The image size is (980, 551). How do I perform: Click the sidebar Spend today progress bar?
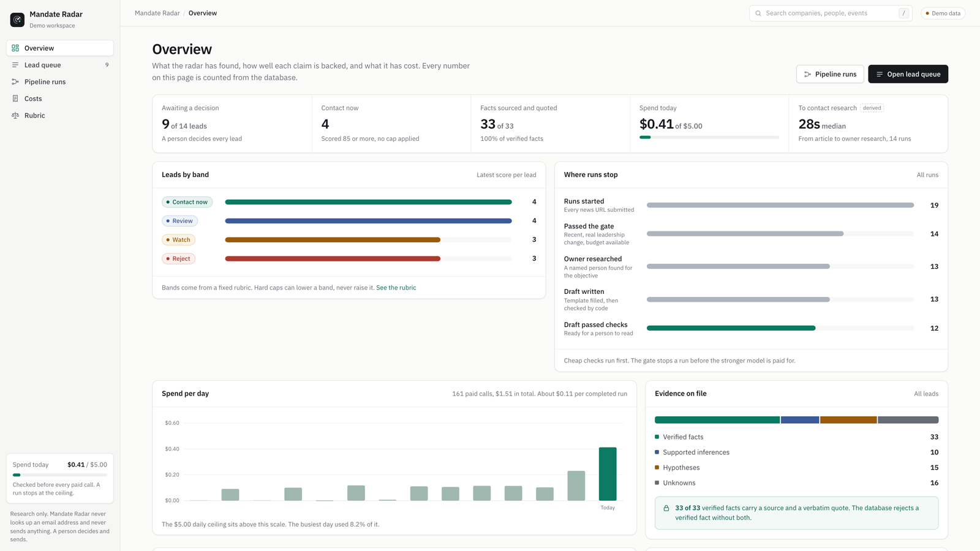pyautogui.click(x=60, y=475)
